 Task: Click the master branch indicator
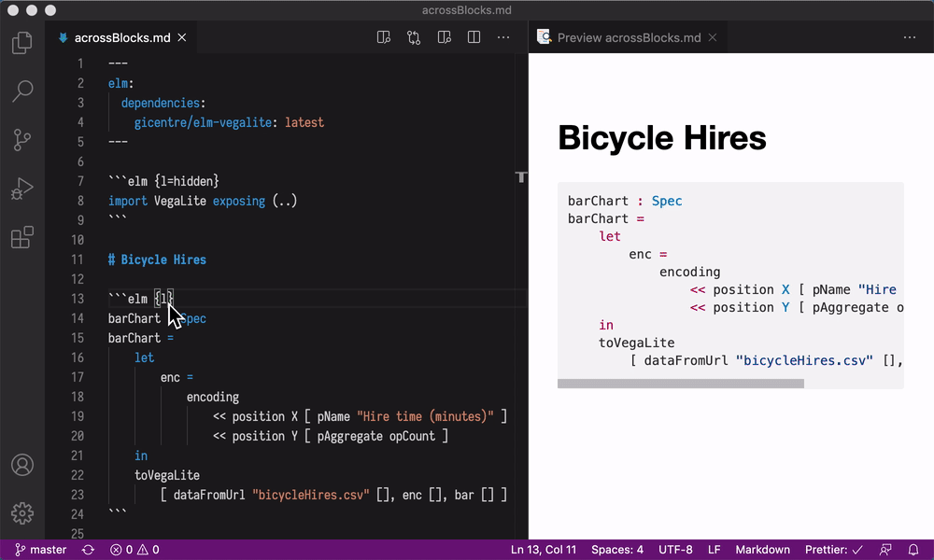(x=40, y=550)
